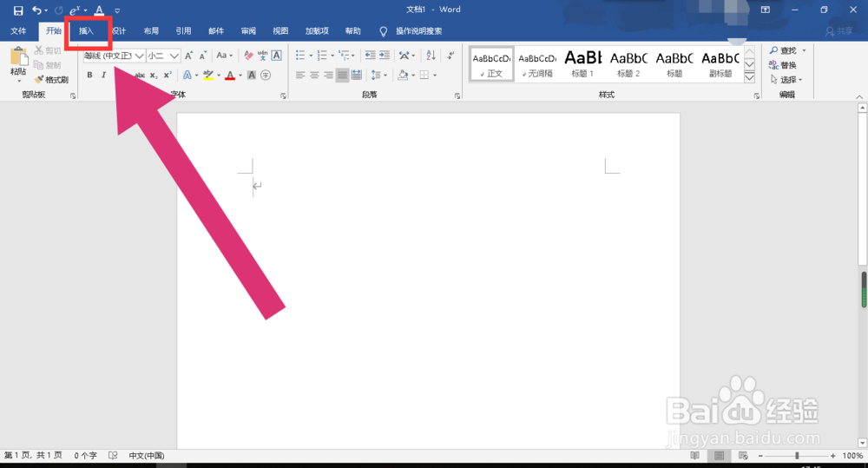The width and height of the screenshot is (868, 468).
Task: Apply bulleted list
Action: (x=300, y=56)
